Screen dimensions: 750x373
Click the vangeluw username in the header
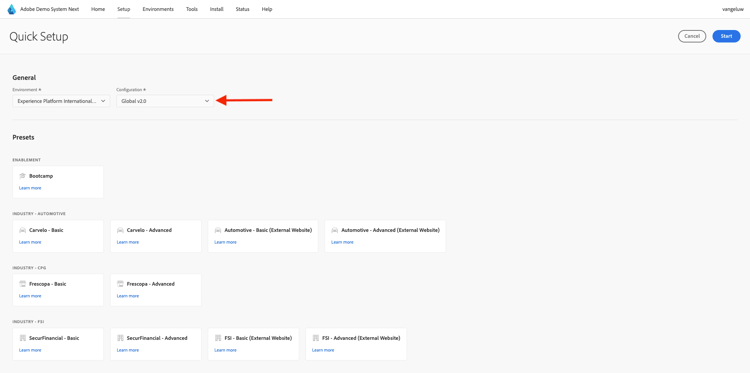[x=733, y=9]
